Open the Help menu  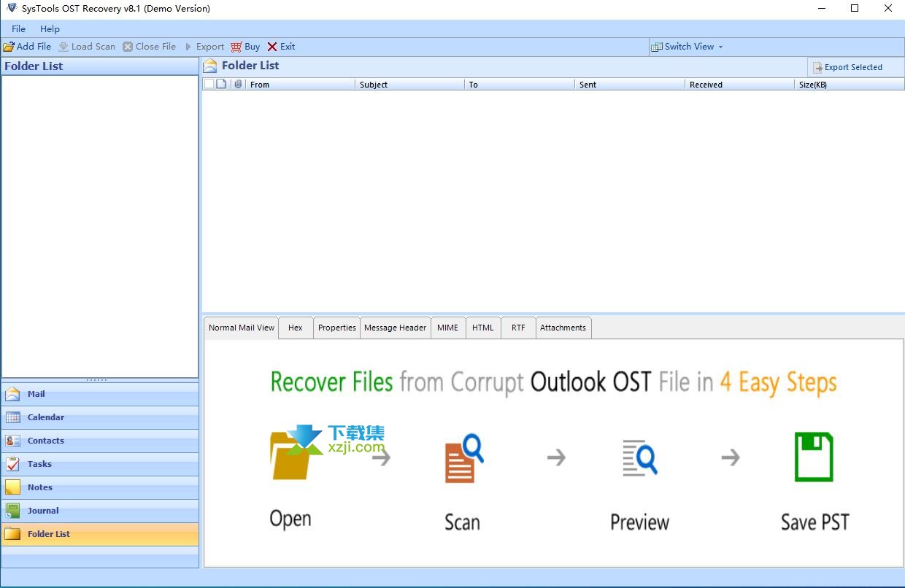(x=50, y=28)
